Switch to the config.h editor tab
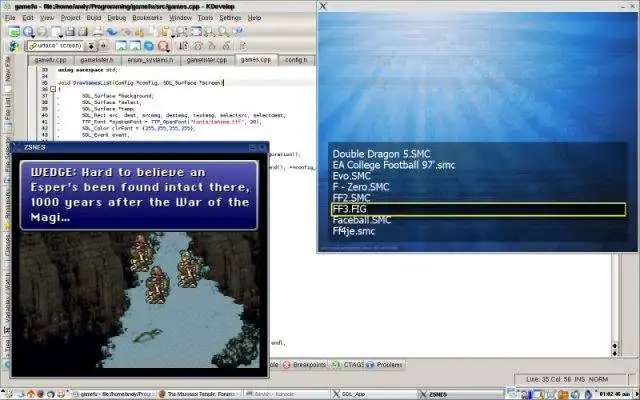Image resolution: width=640 pixels, height=400 pixels. click(x=296, y=60)
